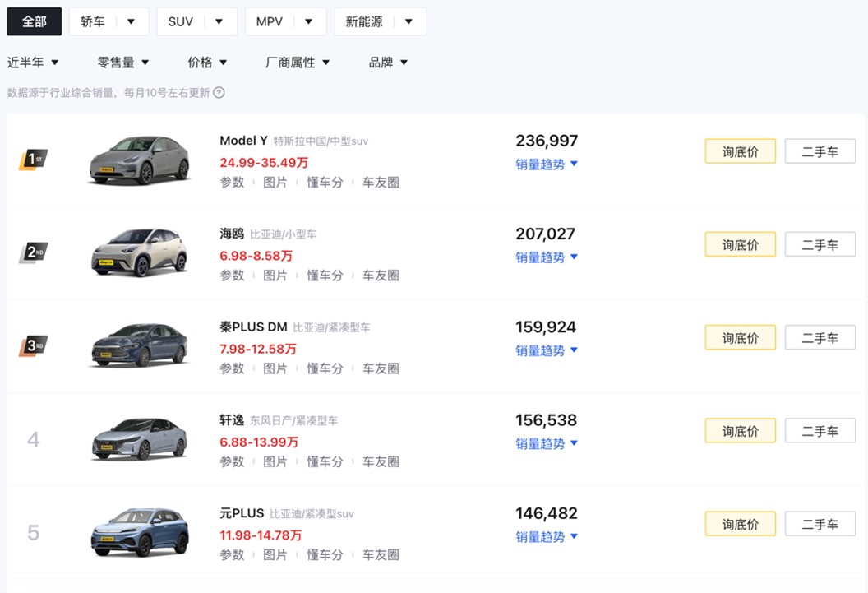Click 二手车 for Model Y
Viewport: 868px width, 593px height.
(820, 151)
